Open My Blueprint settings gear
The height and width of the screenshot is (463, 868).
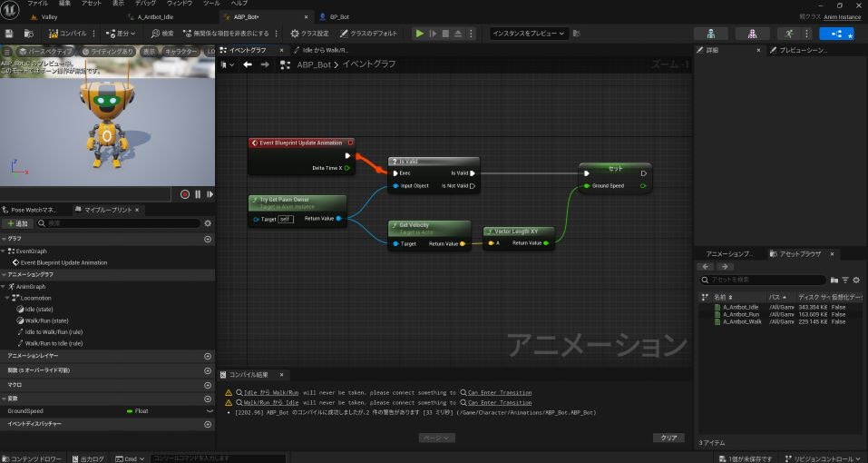[208, 223]
